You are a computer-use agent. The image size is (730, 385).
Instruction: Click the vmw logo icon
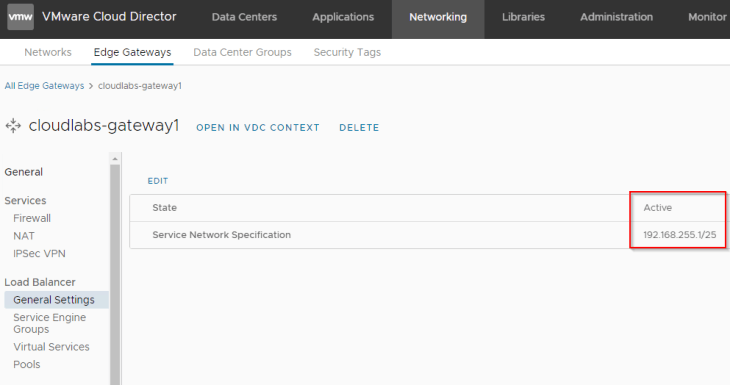pos(20,17)
